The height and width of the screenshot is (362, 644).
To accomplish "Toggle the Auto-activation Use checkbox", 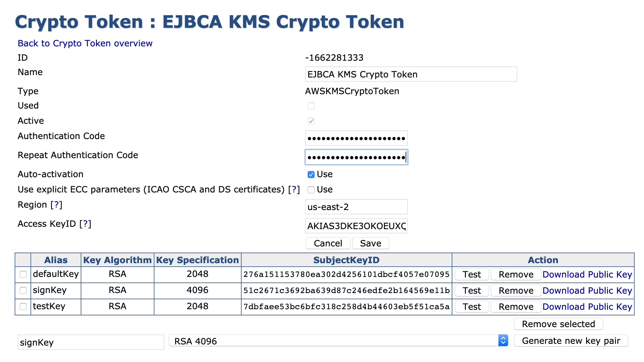I will pyautogui.click(x=311, y=175).
